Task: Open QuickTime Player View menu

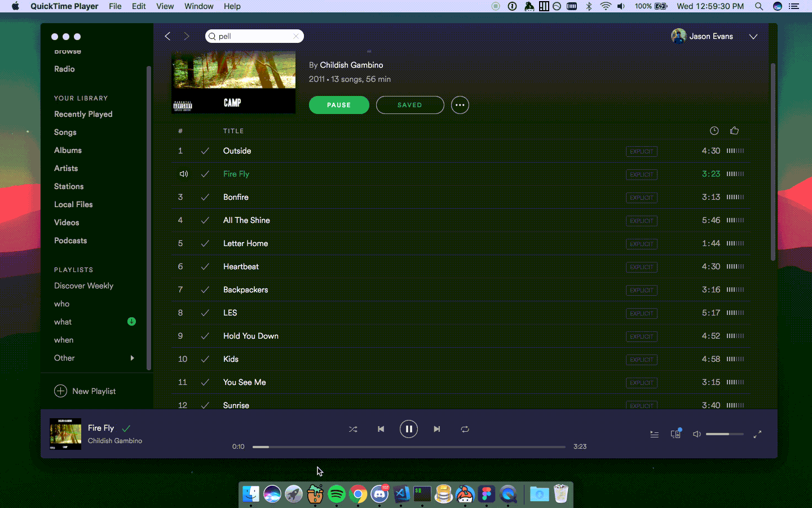Action: (165, 6)
